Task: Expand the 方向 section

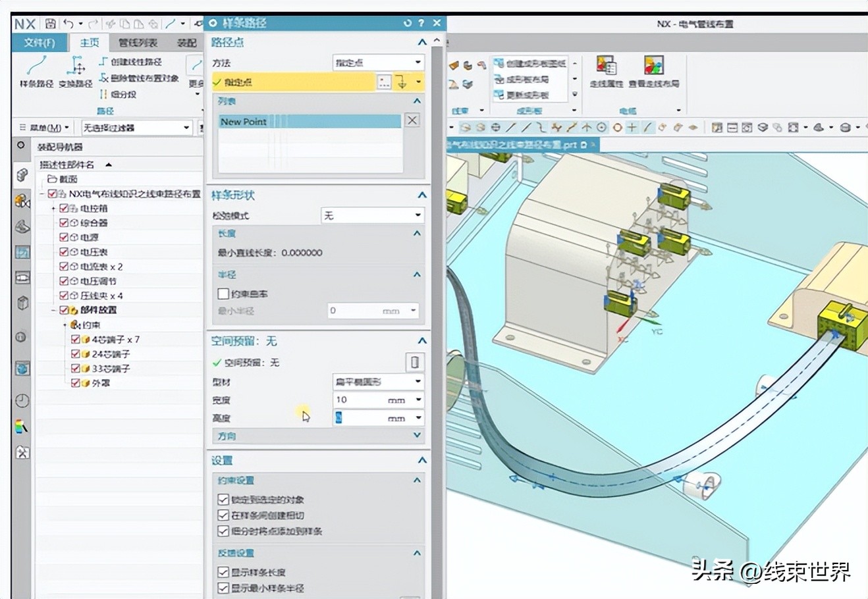Action: coord(416,436)
